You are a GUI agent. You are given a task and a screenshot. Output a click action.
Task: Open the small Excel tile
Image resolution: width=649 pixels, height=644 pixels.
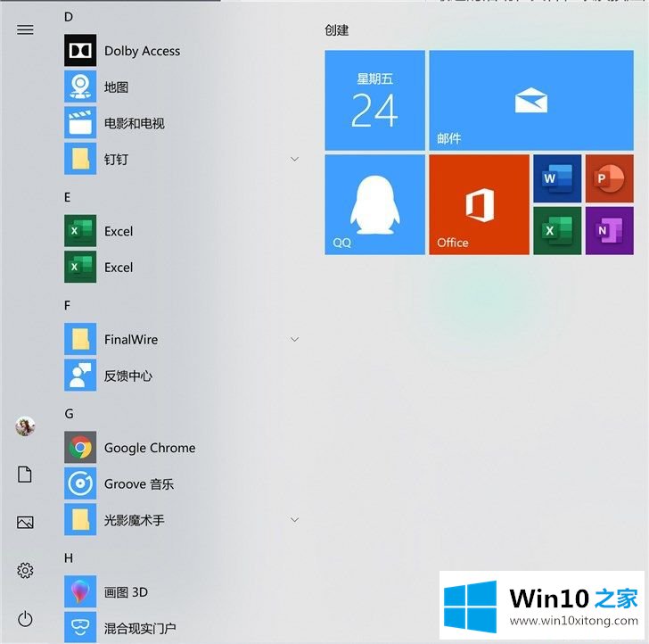point(557,231)
